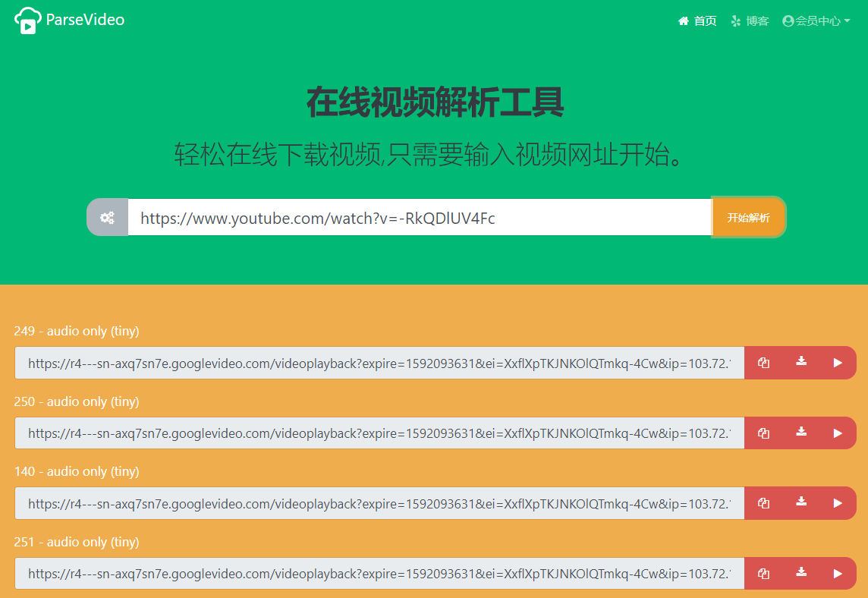Viewport: 868px width, 598px height.
Task: Click the ParseVideo logo
Action: click(x=27, y=20)
